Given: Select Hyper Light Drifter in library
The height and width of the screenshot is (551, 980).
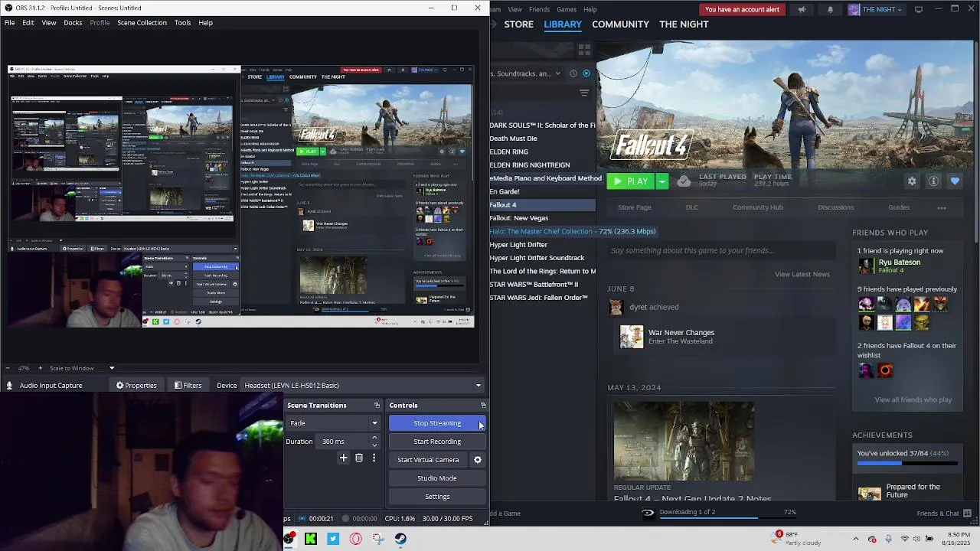Looking at the screenshot, I should click(x=518, y=245).
